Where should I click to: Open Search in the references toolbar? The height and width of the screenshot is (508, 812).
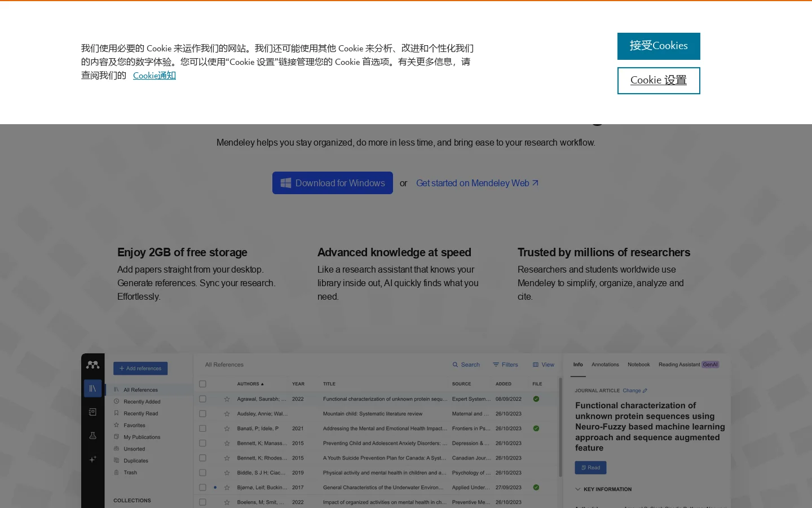pos(466,365)
